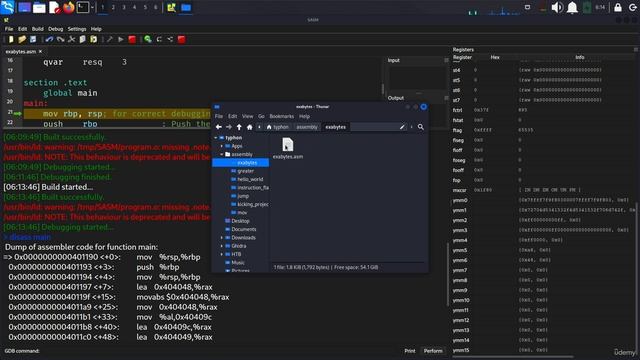Click the notification bell icon in the tray
Screen dimensions: 640x360
tap(572, 7)
